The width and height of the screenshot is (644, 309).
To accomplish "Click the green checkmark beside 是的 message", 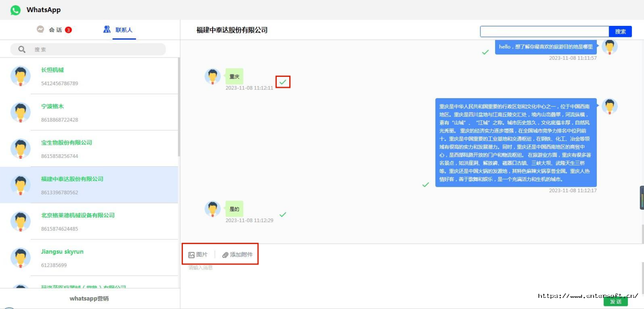I will [283, 214].
